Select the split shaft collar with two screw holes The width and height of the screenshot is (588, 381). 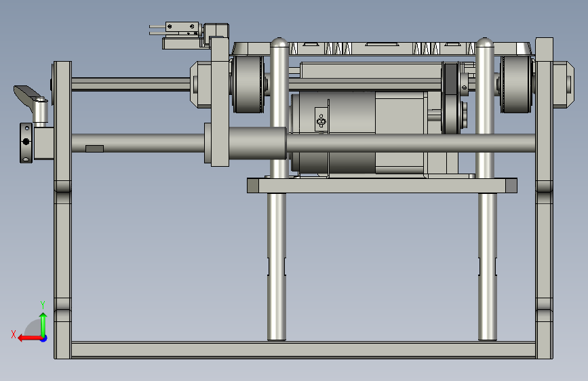[x=26, y=143]
